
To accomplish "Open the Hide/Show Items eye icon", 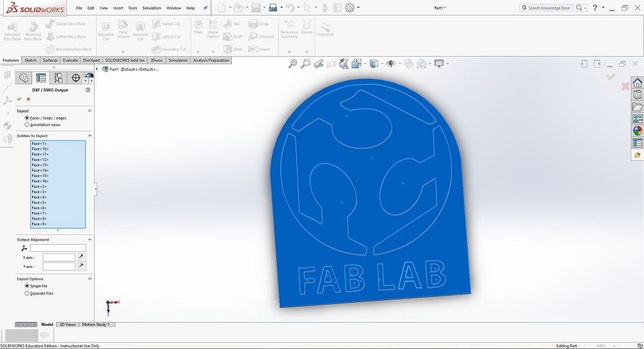I will pyautogui.click(x=391, y=64).
